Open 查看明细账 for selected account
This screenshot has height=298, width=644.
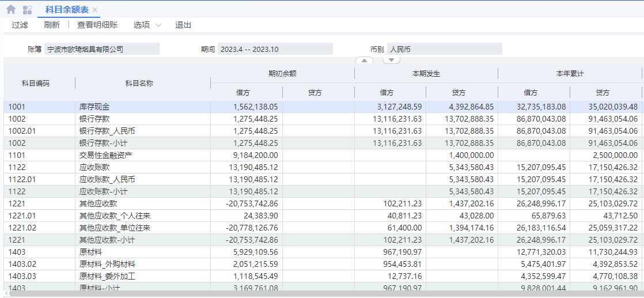pyautogui.click(x=97, y=25)
